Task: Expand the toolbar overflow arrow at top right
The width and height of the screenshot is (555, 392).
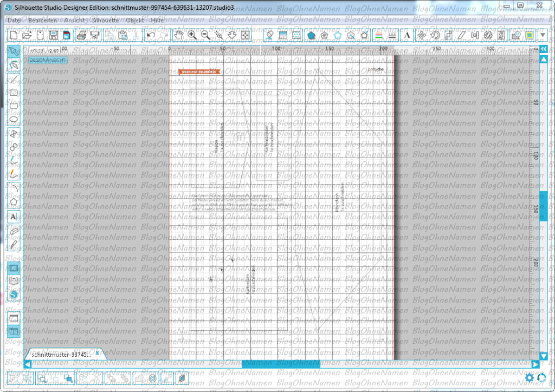Action: [543, 35]
